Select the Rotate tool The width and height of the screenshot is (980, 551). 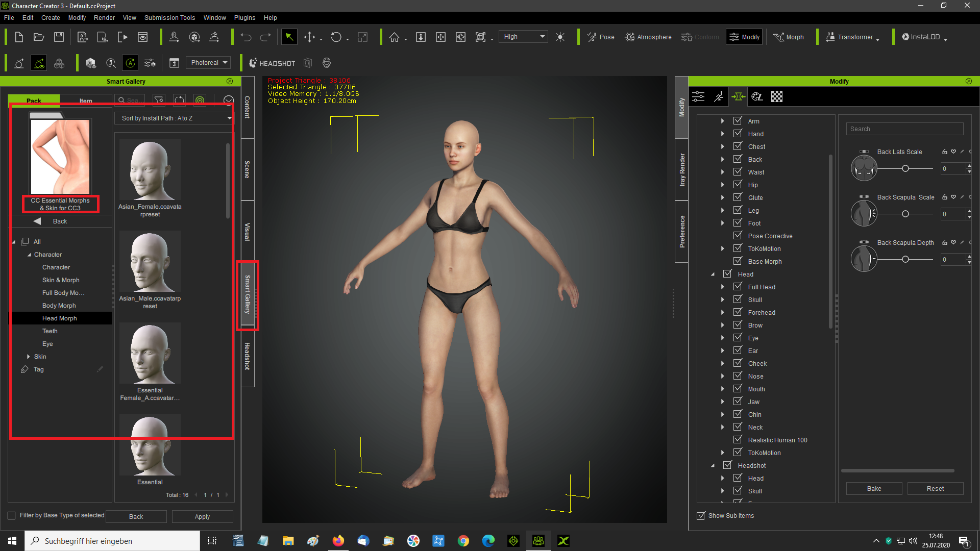tap(336, 37)
